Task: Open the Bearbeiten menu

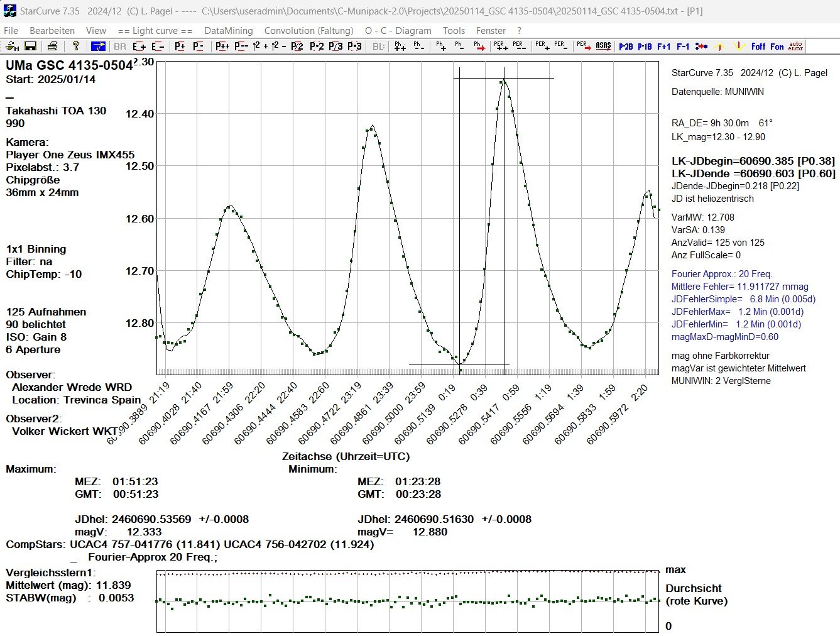Action: pyautogui.click(x=52, y=30)
